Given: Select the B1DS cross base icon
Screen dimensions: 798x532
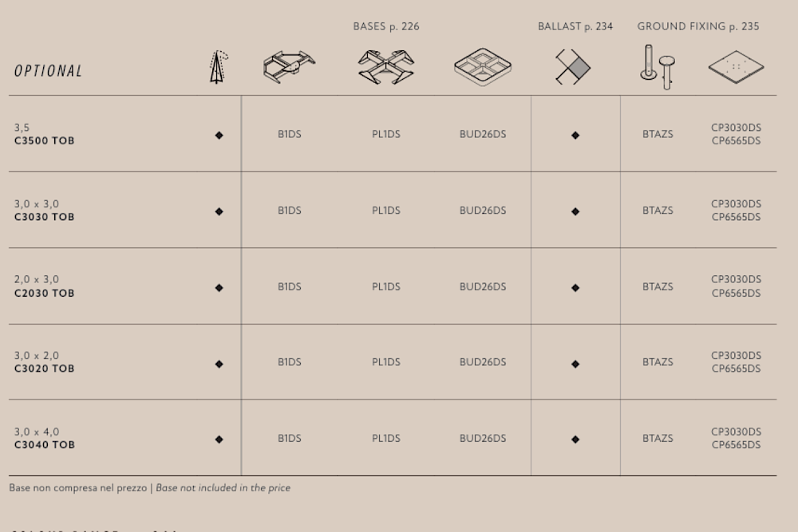Looking at the screenshot, I should point(289,67).
